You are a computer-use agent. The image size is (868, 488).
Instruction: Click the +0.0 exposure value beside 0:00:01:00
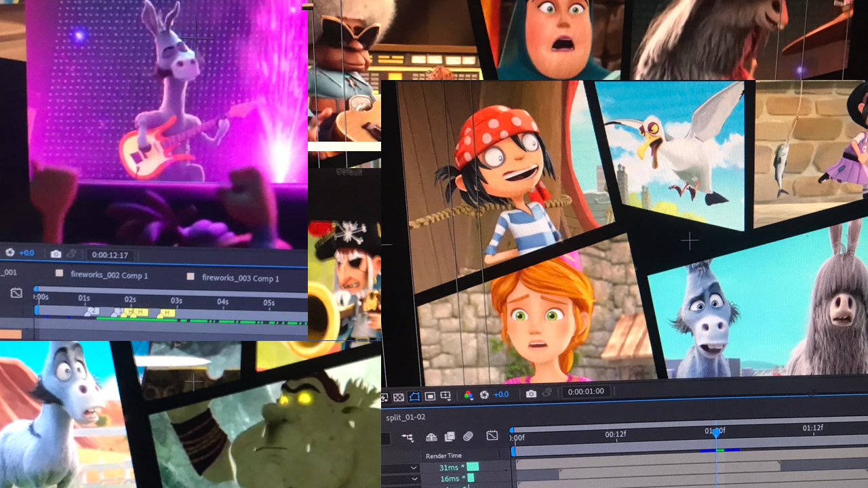(x=500, y=394)
